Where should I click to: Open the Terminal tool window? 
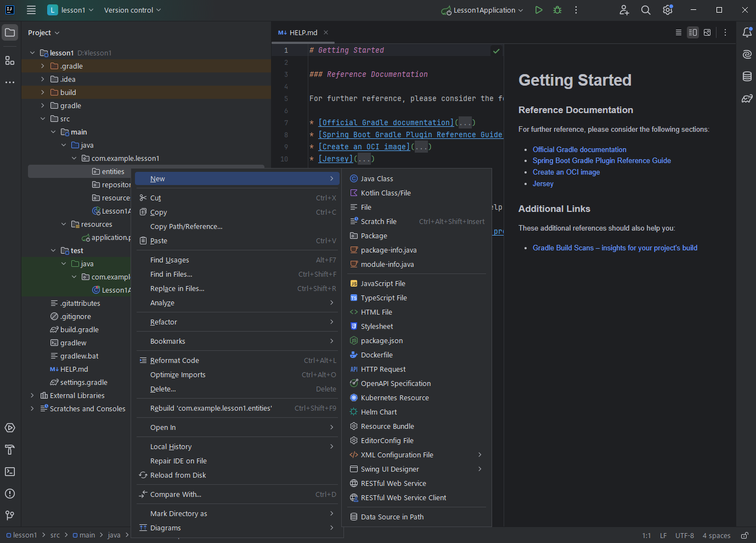[10, 472]
